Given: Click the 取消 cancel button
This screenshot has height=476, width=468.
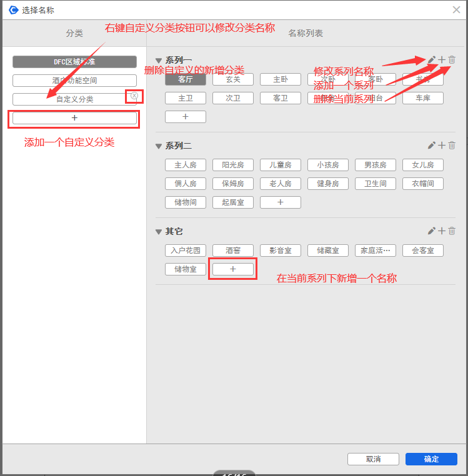Looking at the screenshot, I should point(373,459).
